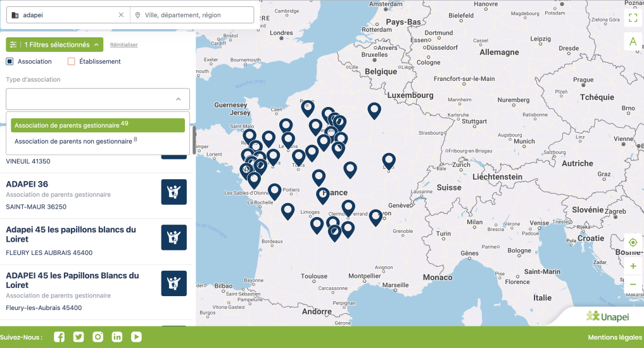The height and width of the screenshot is (348, 644).
Task: Click the 'Réinitialiser' filters link
Action: tap(123, 45)
